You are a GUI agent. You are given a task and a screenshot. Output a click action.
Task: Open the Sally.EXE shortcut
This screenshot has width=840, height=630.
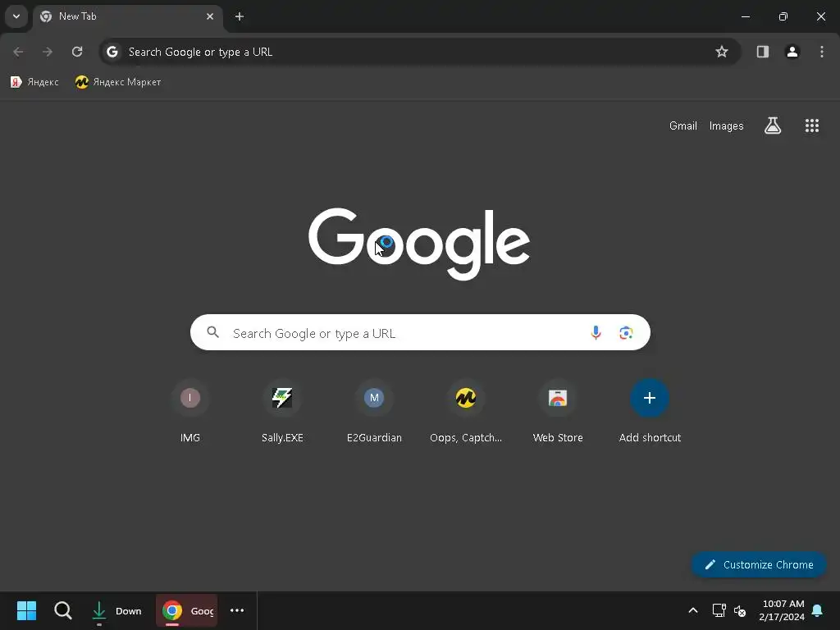(282, 412)
